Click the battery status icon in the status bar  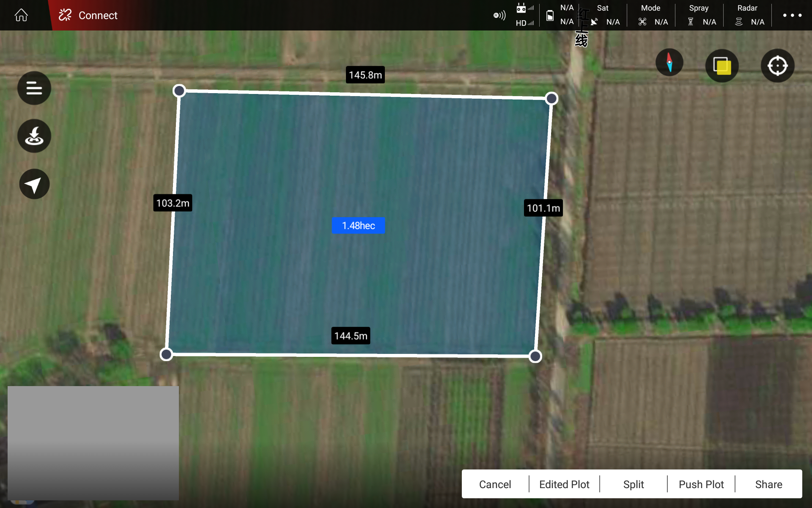(550, 15)
